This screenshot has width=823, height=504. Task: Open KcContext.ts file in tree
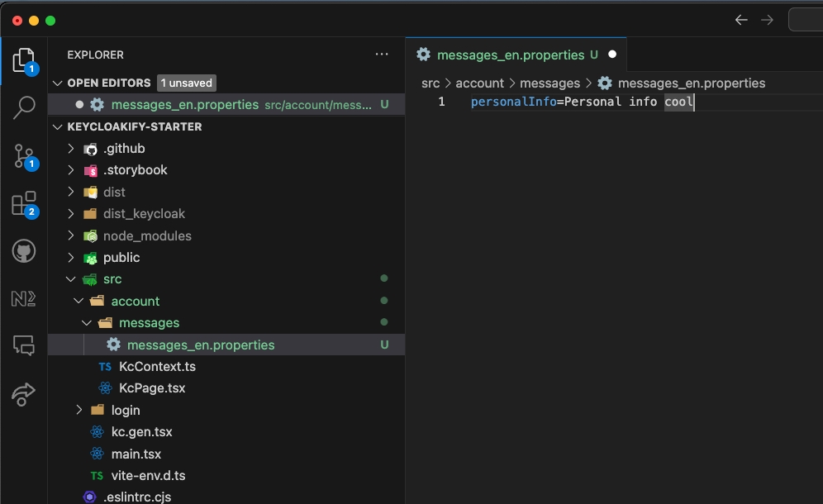coord(157,366)
